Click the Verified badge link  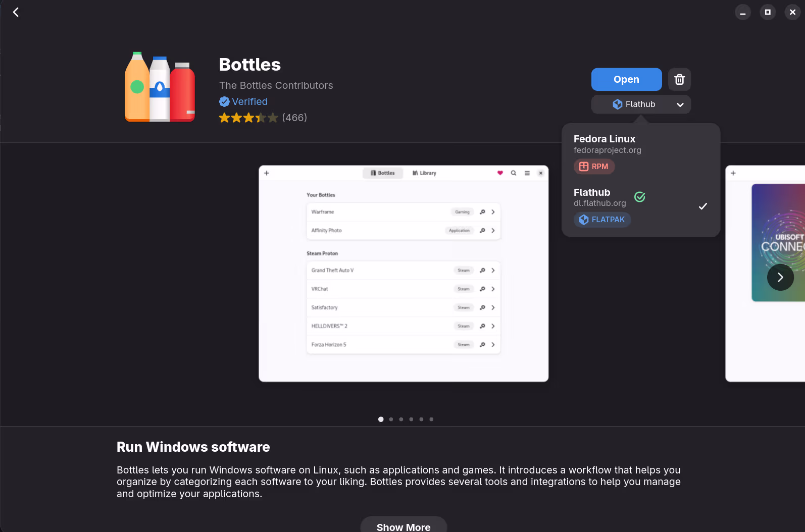(x=243, y=101)
